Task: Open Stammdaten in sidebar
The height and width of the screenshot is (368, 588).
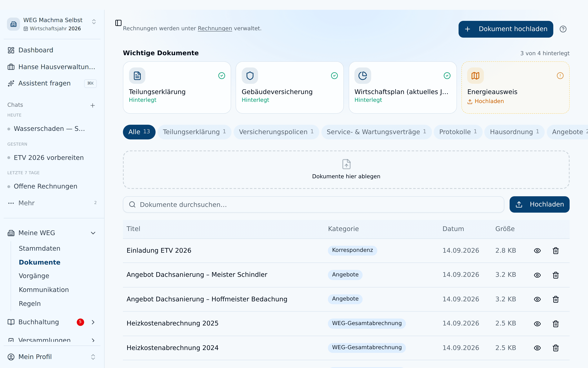Action: [39, 248]
